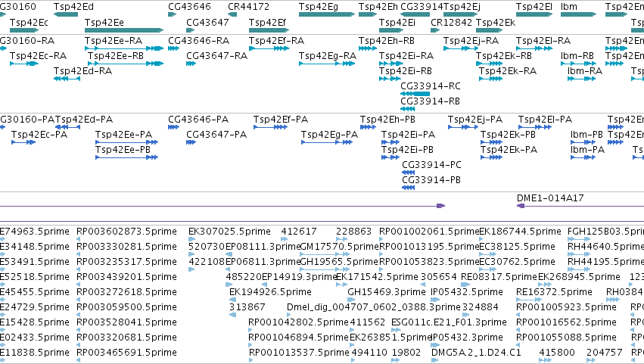Screen dimensions: 644x364
Task: Select the 'Tsp42Ef-RA' transcript label
Action: pyautogui.click(x=276, y=41)
